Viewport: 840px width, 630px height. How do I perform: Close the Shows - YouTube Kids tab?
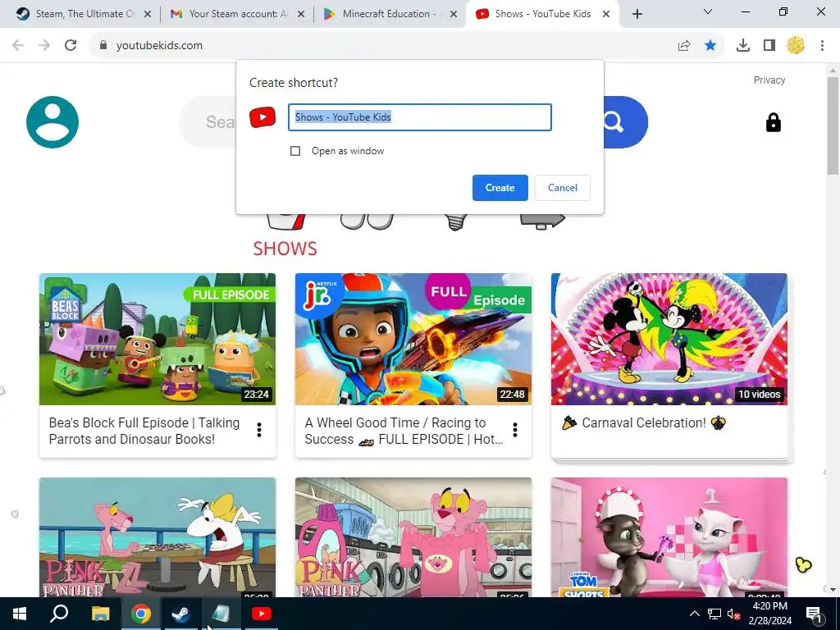606,15
